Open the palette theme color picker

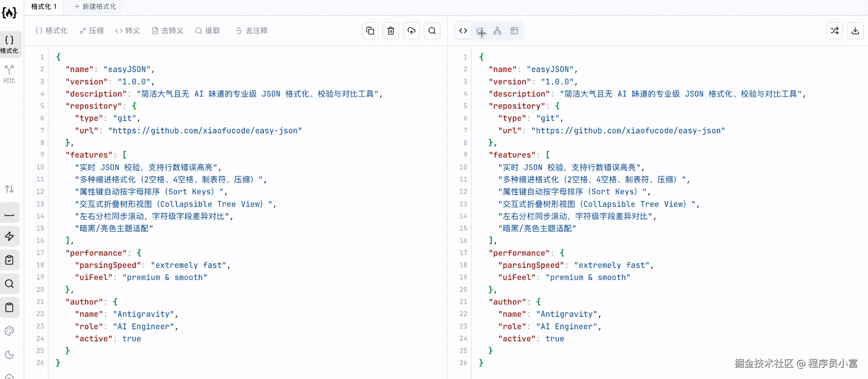tap(9, 331)
